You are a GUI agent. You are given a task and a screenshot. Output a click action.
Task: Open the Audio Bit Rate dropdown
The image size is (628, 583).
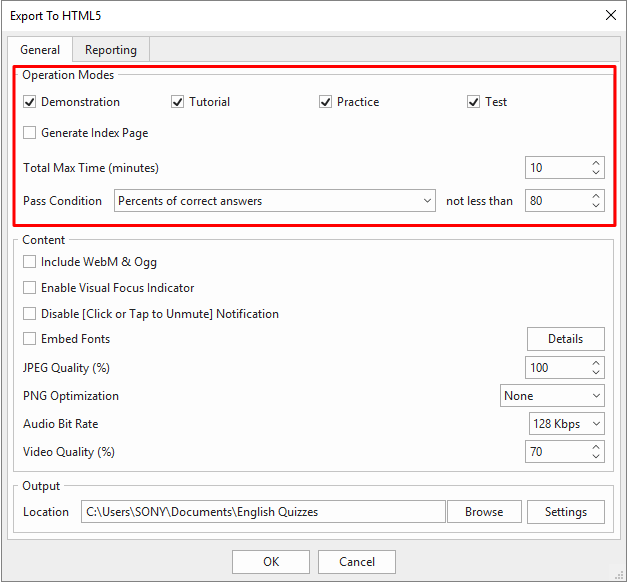point(567,424)
